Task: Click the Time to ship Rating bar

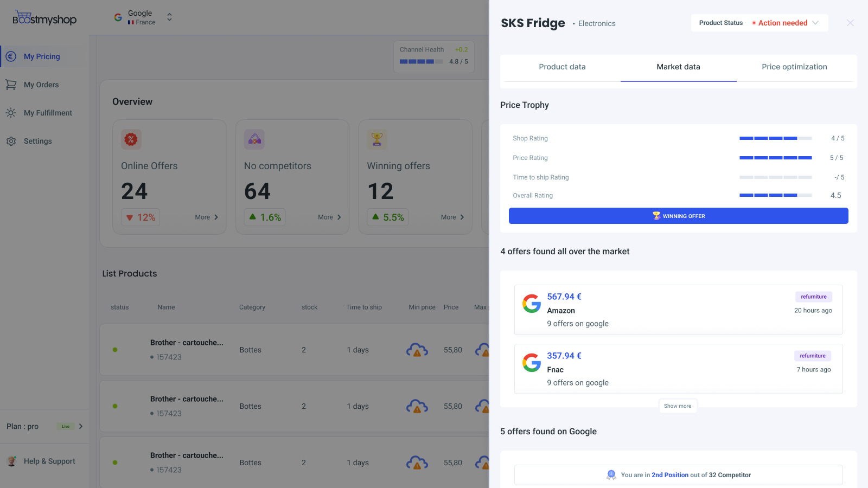Action: coord(776,177)
